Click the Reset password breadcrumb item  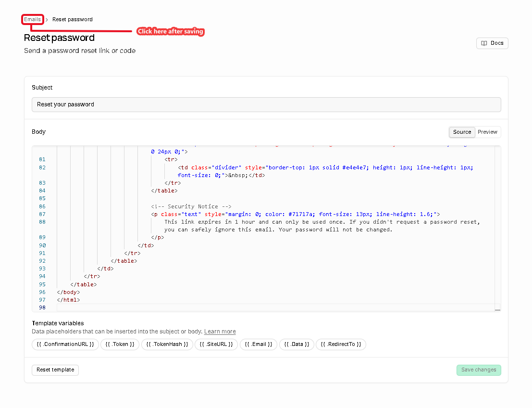coord(72,19)
